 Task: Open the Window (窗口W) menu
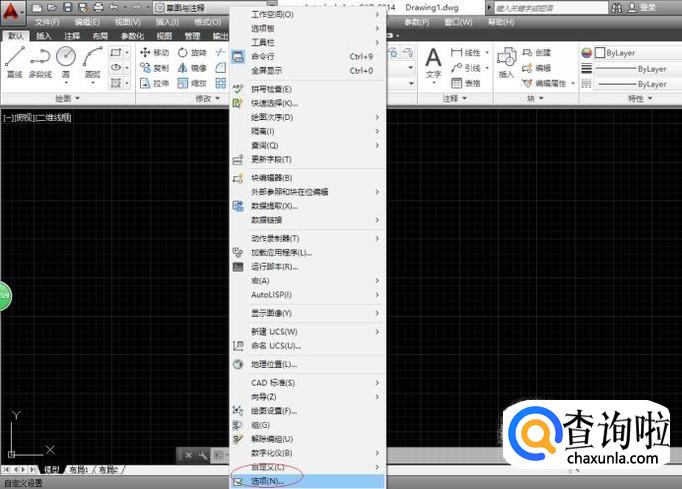click(x=458, y=22)
